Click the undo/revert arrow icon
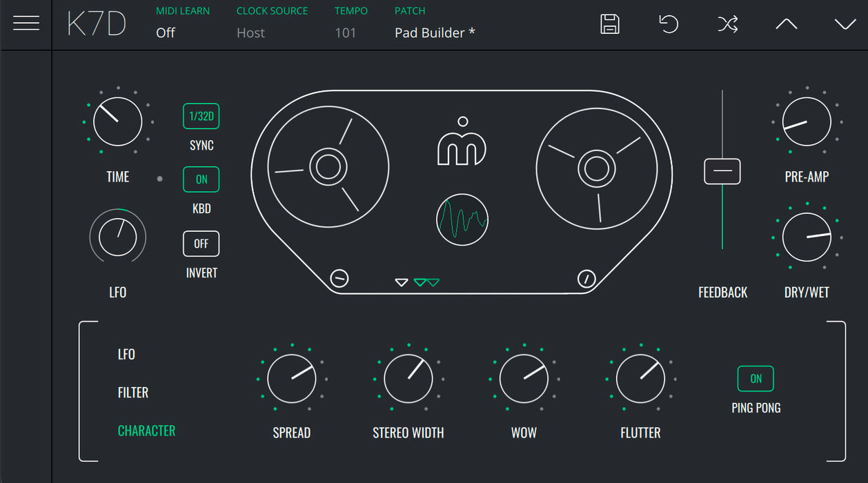The width and height of the screenshot is (868, 483). pyautogui.click(x=668, y=24)
